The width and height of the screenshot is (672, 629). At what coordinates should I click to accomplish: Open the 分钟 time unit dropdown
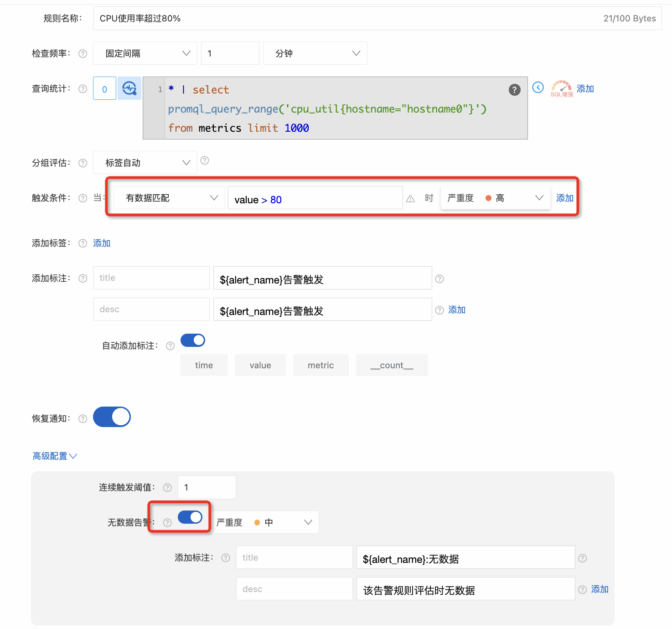click(315, 53)
